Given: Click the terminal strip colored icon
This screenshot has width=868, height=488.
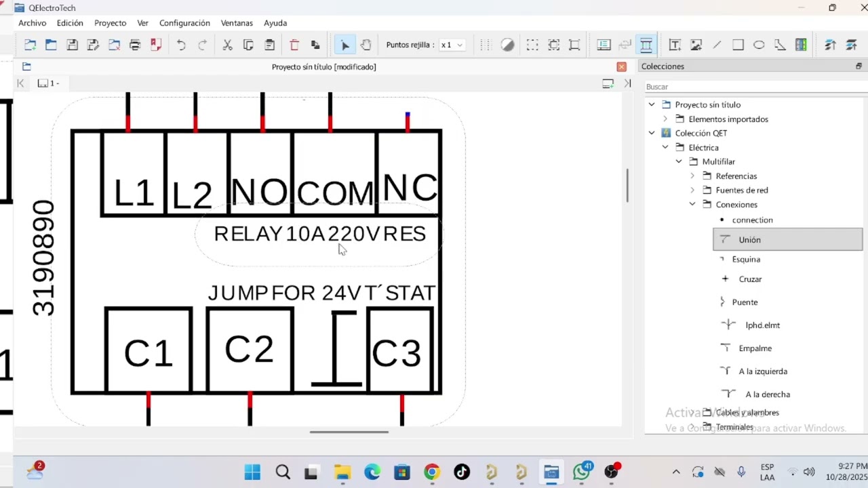Looking at the screenshot, I should pyautogui.click(x=801, y=45).
